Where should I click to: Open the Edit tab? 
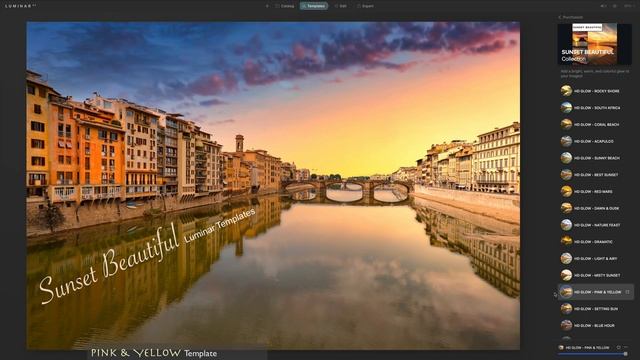(x=341, y=6)
